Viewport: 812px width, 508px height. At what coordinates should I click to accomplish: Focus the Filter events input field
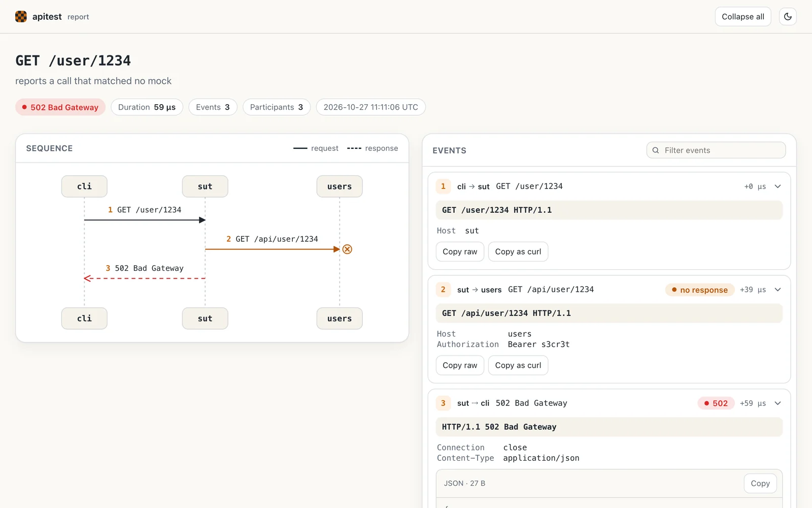[716, 150]
